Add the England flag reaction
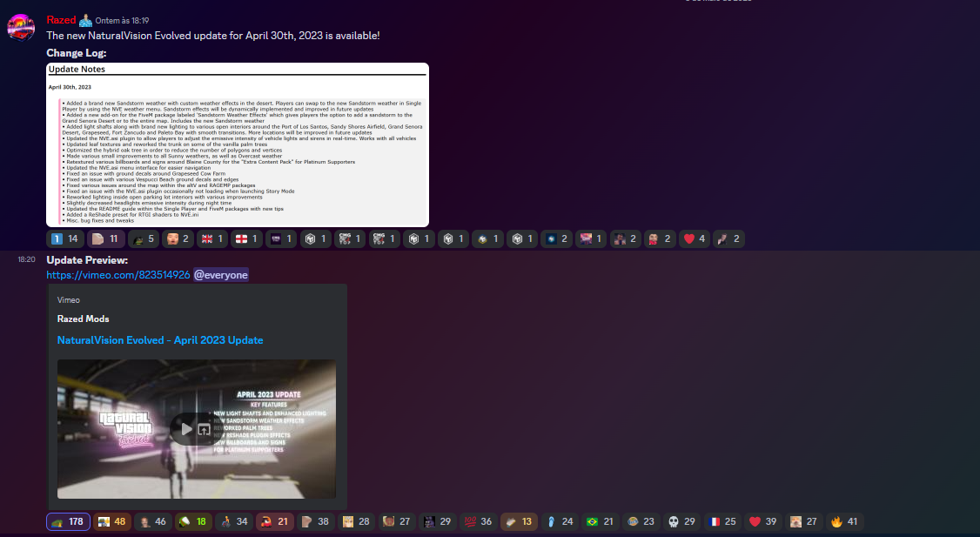The image size is (980, 537). [x=247, y=238]
